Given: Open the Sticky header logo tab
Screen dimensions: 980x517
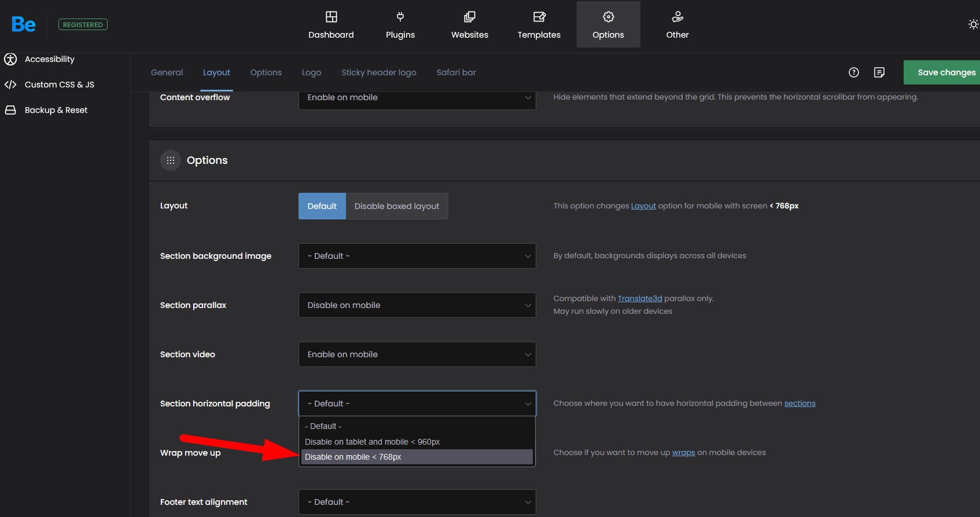Looking at the screenshot, I should coord(379,72).
